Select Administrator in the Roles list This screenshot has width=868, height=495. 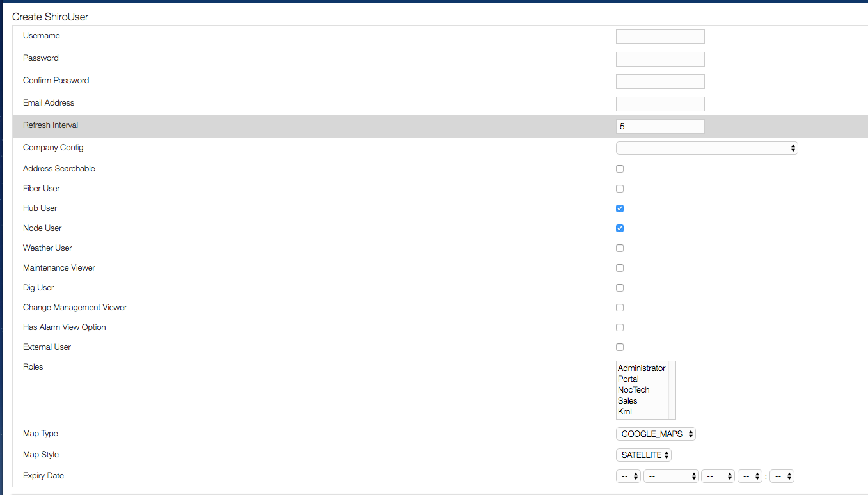641,368
